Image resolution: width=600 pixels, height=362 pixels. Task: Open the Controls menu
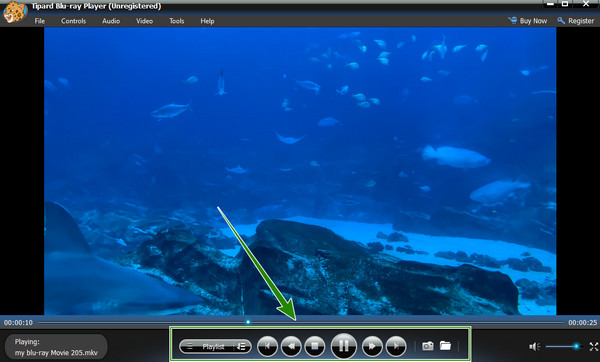pyautogui.click(x=73, y=21)
